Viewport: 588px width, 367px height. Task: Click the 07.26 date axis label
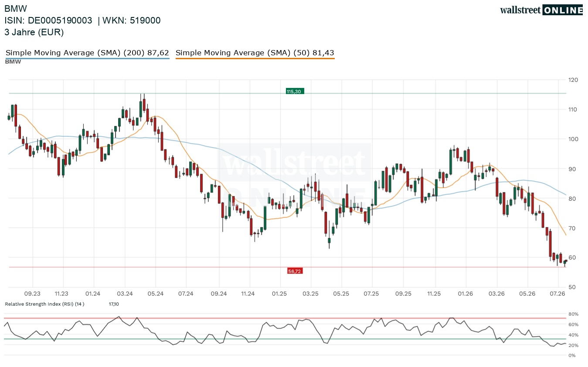point(558,294)
